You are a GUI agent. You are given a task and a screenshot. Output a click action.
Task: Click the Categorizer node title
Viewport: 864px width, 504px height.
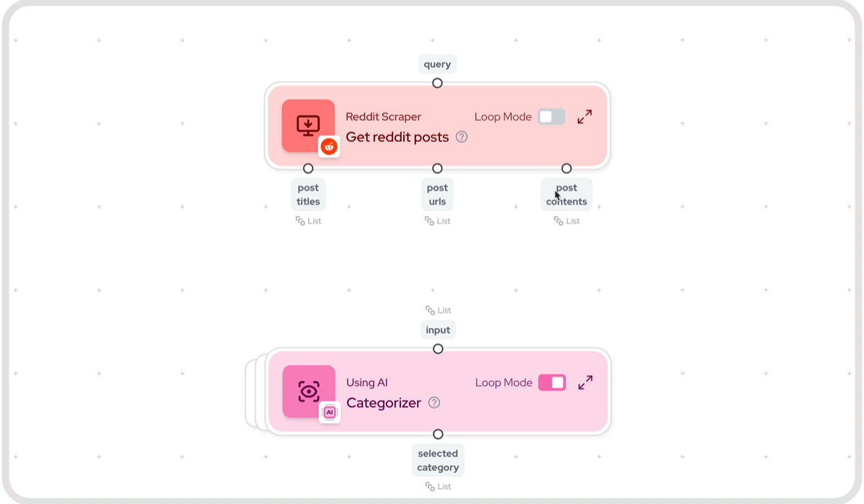click(x=384, y=403)
